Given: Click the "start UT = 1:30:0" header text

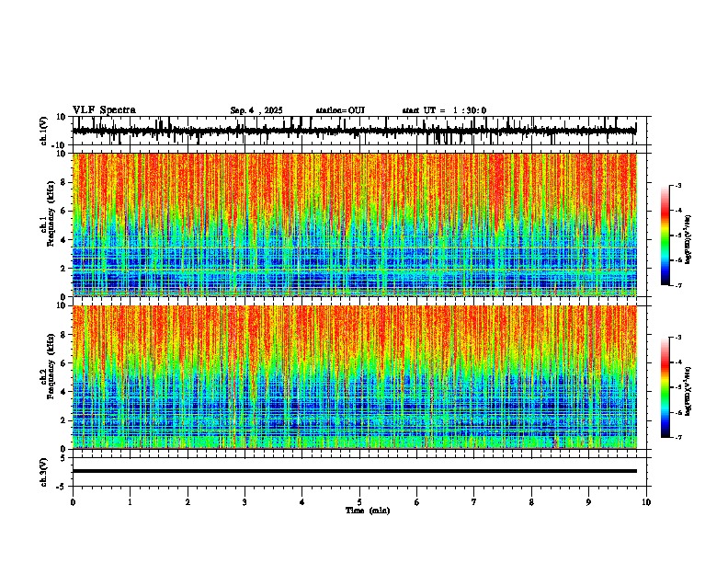Looking at the screenshot, I should pos(444,110).
